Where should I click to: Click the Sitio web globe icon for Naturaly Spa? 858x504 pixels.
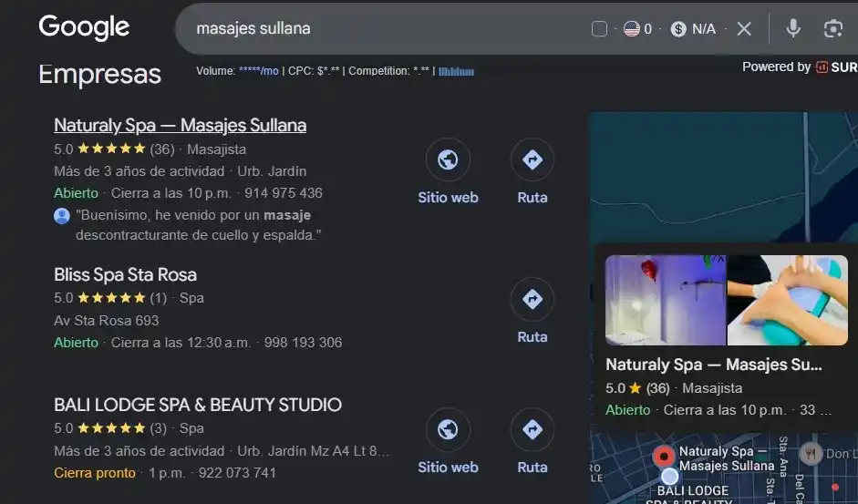pos(449,159)
